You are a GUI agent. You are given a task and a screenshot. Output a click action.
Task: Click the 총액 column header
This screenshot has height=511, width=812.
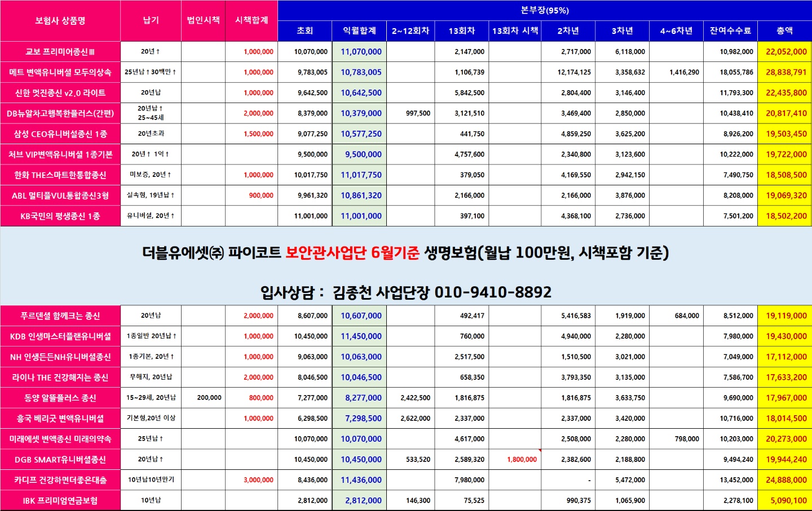(x=784, y=31)
